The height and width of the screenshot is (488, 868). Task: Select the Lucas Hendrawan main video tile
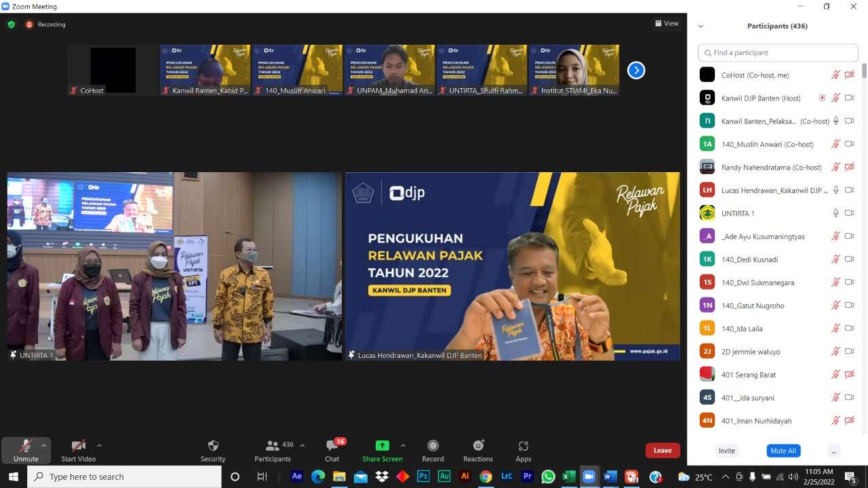pyautogui.click(x=513, y=266)
